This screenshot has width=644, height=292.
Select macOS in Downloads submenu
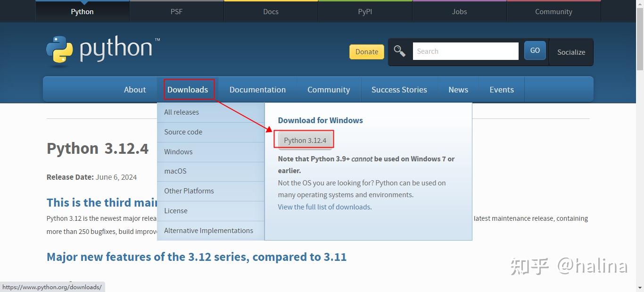[x=211, y=171]
